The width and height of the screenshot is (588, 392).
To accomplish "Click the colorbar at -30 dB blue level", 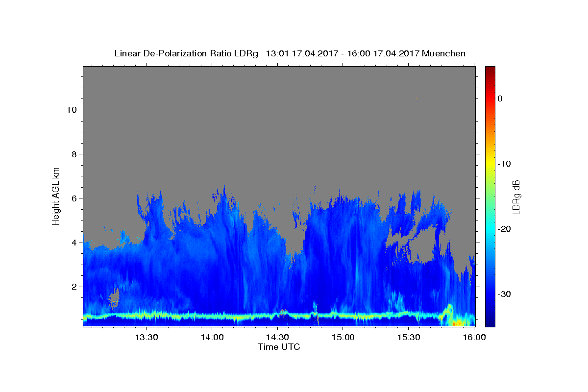I will point(490,294).
